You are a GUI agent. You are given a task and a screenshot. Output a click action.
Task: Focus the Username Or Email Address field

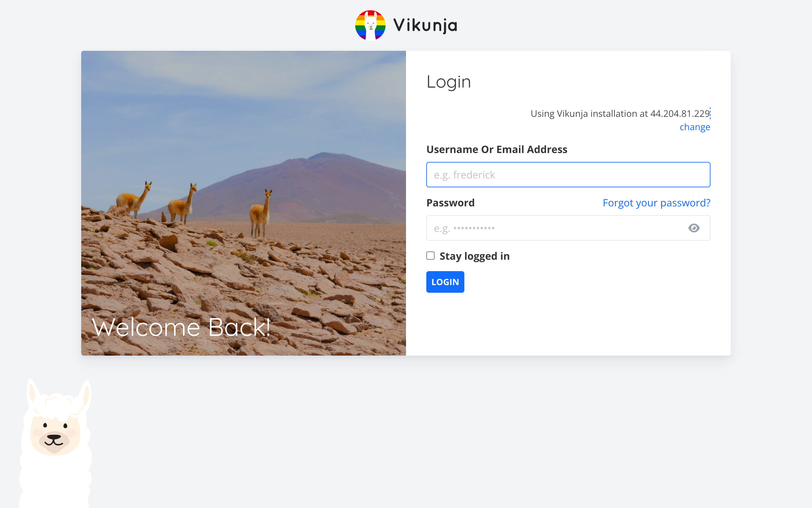pos(568,175)
